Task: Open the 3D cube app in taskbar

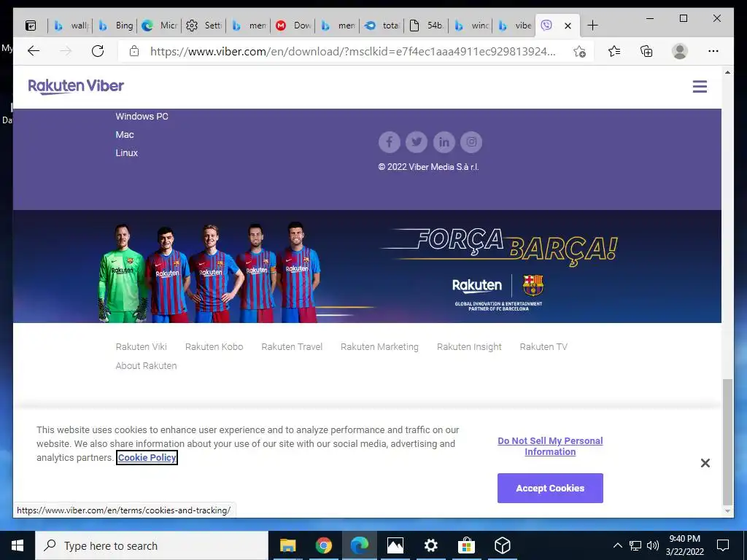Action: (502, 545)
